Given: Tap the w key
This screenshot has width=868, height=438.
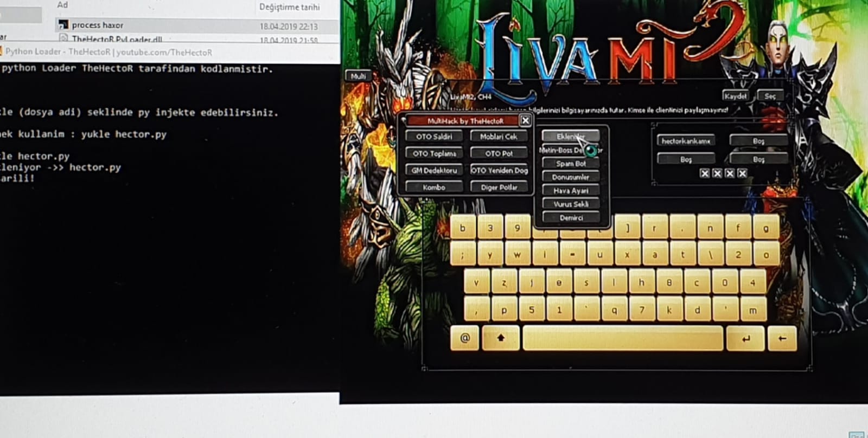Looking at the screenshot, I should (518, 254).
